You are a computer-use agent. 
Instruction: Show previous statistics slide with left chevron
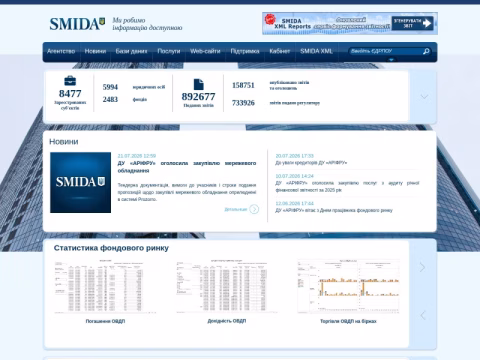(x=423, y=315)
